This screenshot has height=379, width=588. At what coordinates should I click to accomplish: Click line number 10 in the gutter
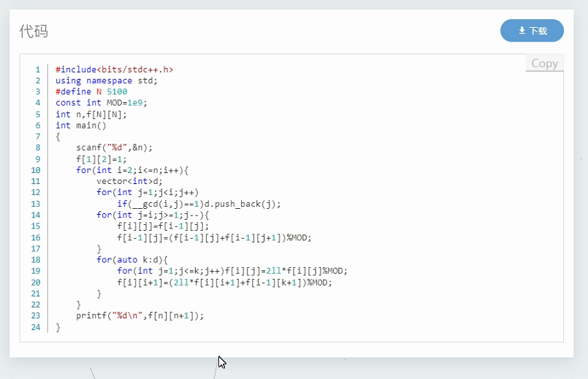click(36, 170)
